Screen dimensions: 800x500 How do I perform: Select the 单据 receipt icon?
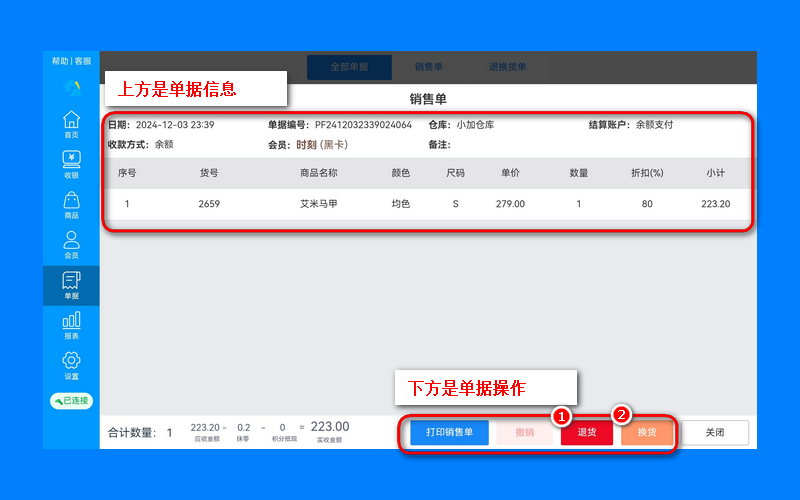click(71, 285)
